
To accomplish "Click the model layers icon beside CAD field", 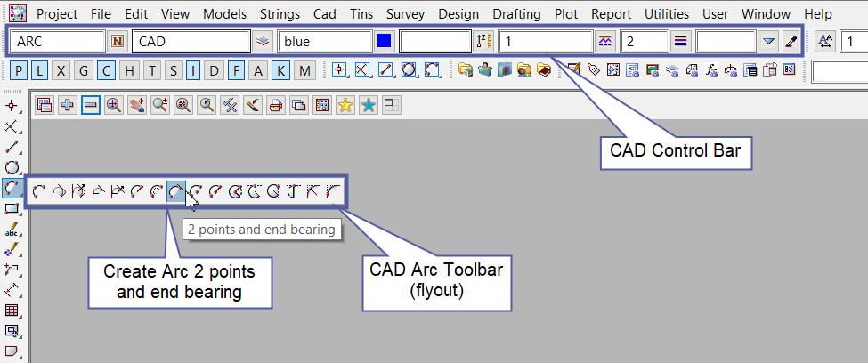I will (263, 42).
